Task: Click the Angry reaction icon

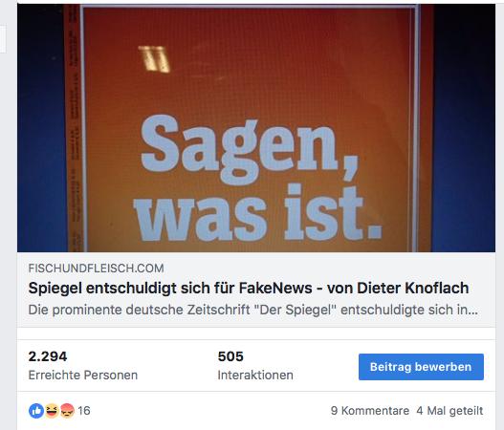Action: coord(67,411)
